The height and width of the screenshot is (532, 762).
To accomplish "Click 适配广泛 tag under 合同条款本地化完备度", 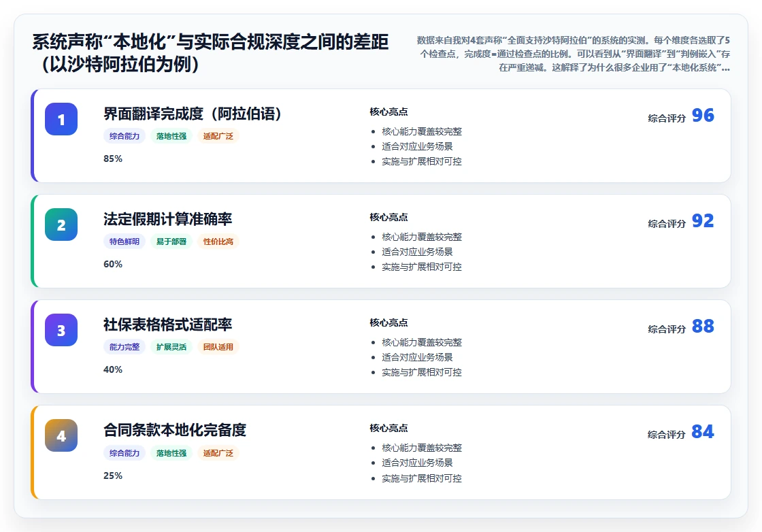I will 218,453.
